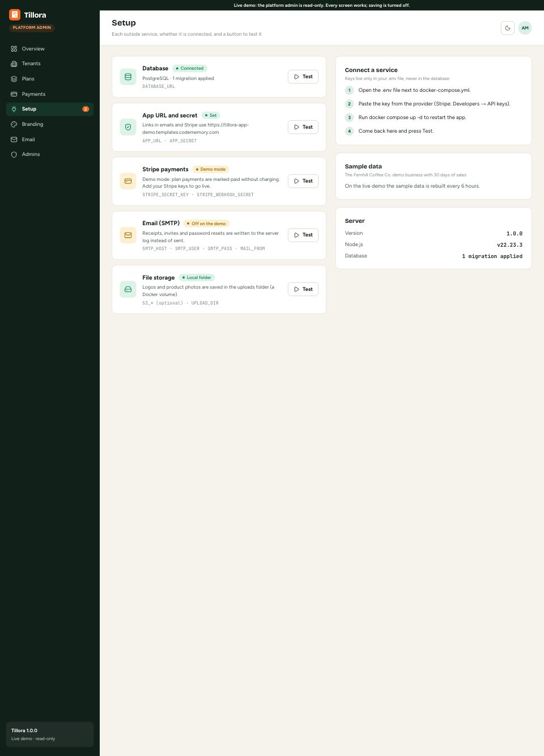
Task: Click the Live demo read-only banner text
Action: pyautogui.click(x=322, y=5)
